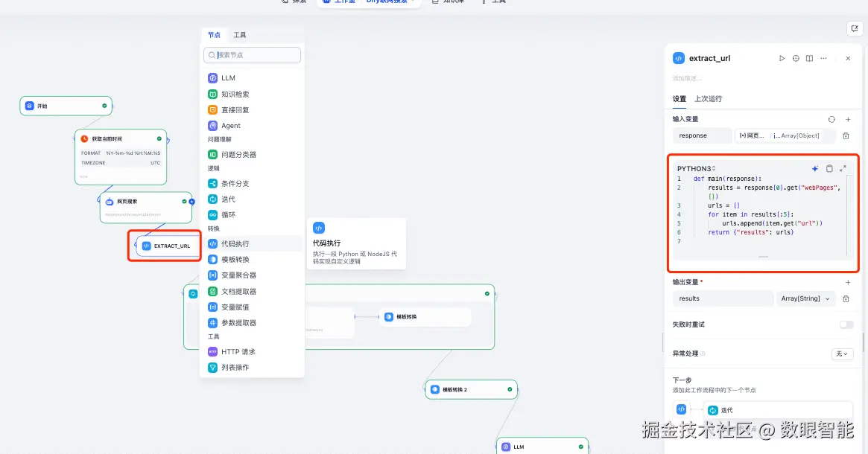Run the extract_url node with the play icon
This screenshot has width=868, height=454.
point(782,58)
